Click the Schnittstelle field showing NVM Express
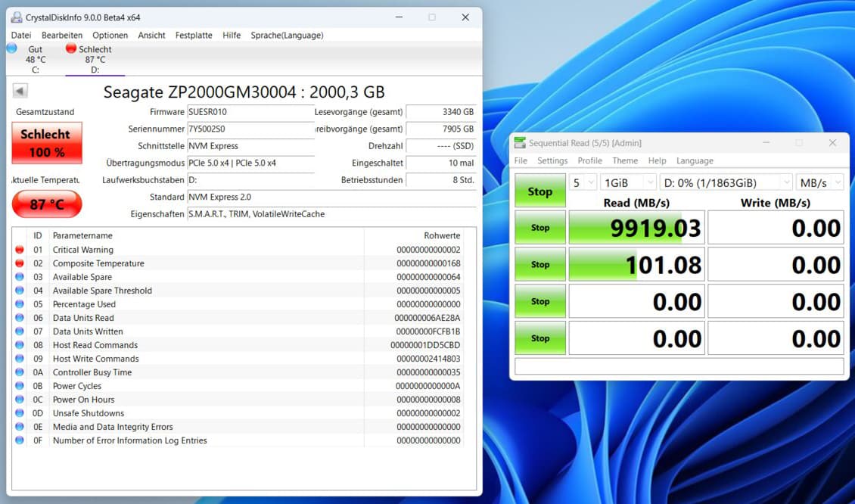The height and width of the screenshot is (504, 855). click(251, 146)
